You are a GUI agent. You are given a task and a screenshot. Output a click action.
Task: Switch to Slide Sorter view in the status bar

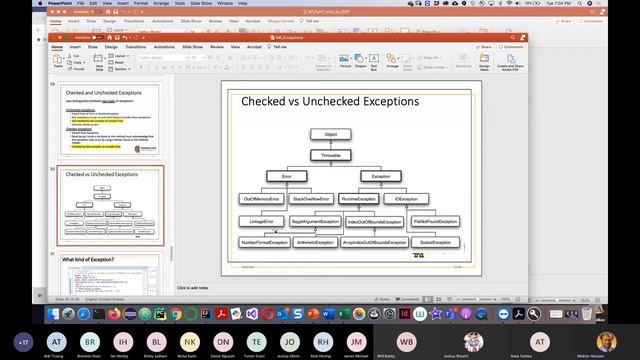click(x=439, y=299)
